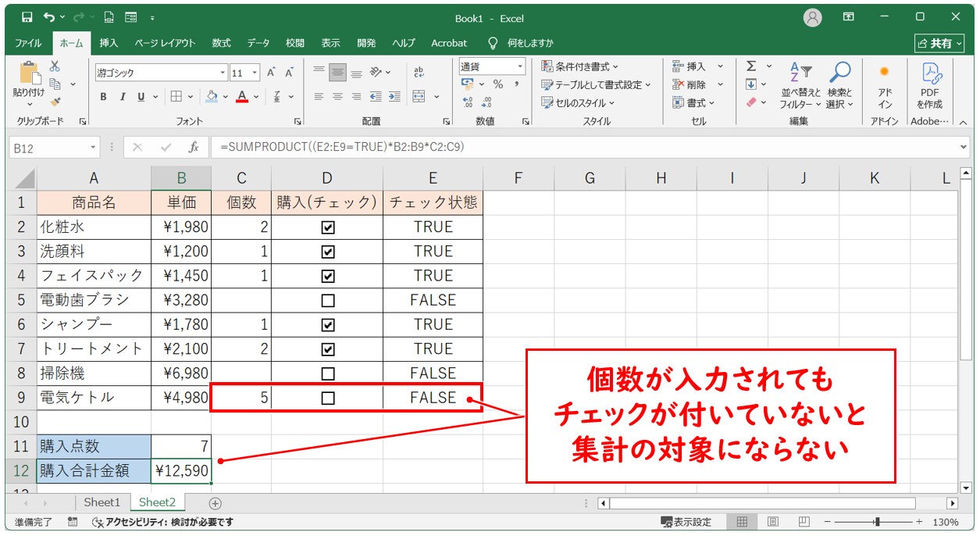This screenshot has width=980, height=536.
Task: Insert a function with the fx button
Action: click(194, 147)
